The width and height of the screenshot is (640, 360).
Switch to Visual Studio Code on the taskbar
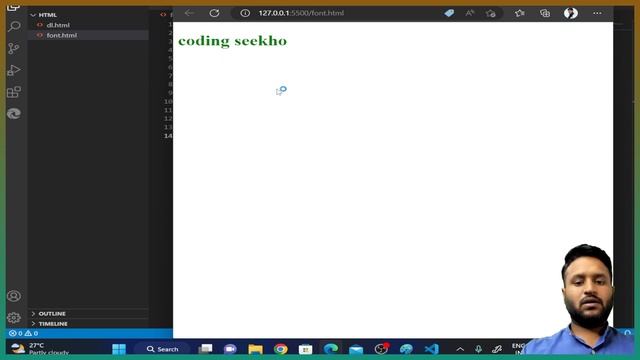[431, 349]
